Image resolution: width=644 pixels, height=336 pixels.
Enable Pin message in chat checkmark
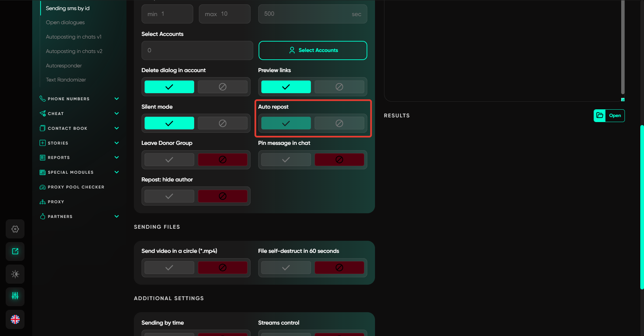[x=286, y=160]
